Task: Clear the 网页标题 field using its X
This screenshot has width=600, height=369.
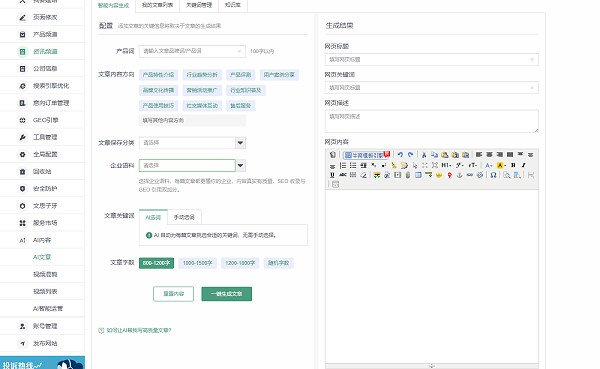Action: pyautogui.click(x=532, y=59)
